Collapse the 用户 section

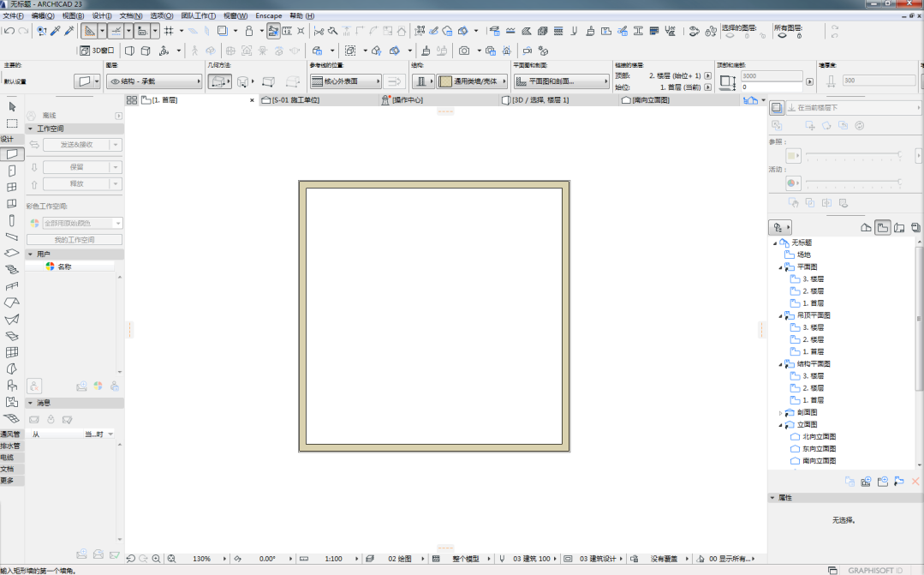tap(31, 255)
